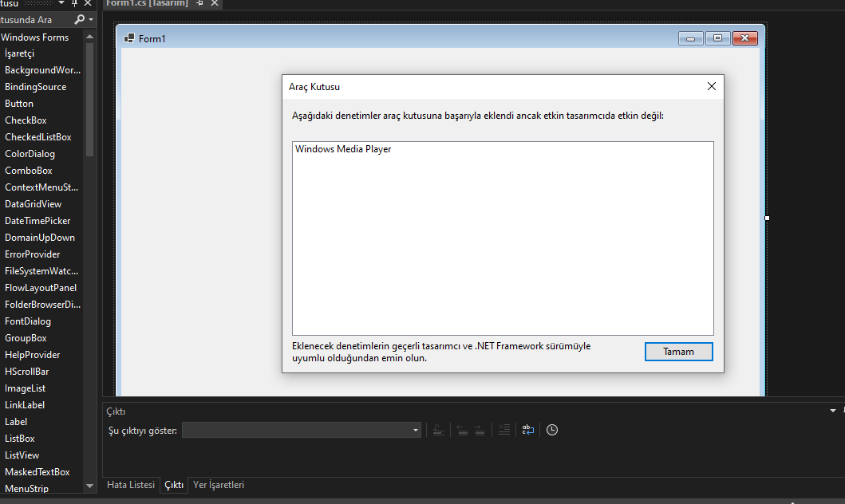Click the toolbox scrollbar thumb

click(90, 100)
